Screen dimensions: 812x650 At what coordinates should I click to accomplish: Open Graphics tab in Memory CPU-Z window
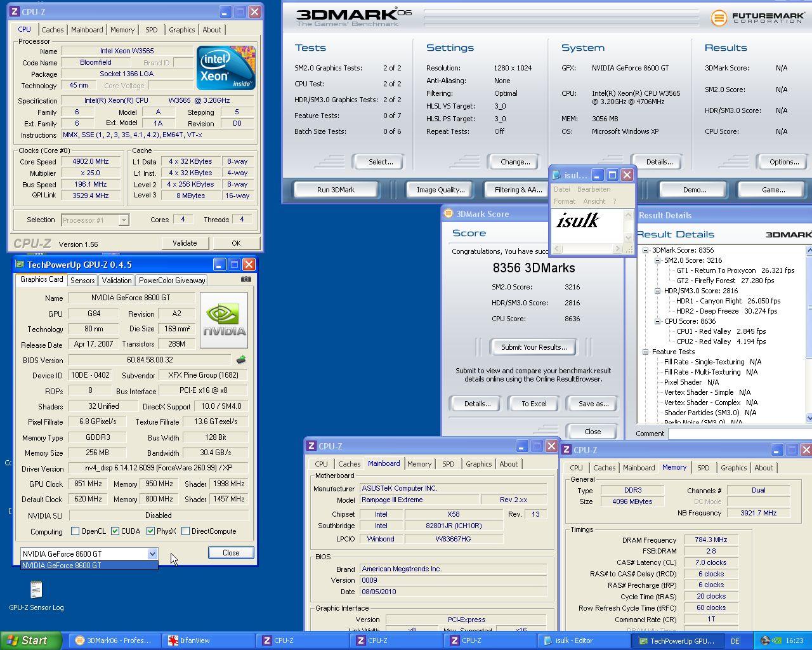(733, 468)
